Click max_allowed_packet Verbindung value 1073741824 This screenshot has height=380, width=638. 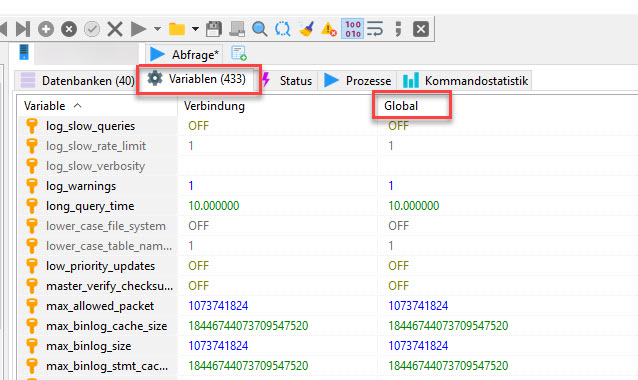[x=218, y=306]
